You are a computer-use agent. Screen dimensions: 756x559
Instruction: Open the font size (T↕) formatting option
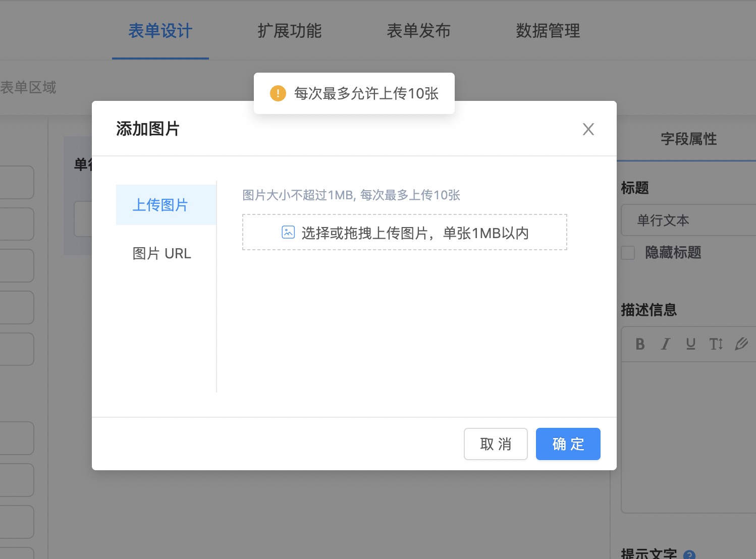pos(716,344)
